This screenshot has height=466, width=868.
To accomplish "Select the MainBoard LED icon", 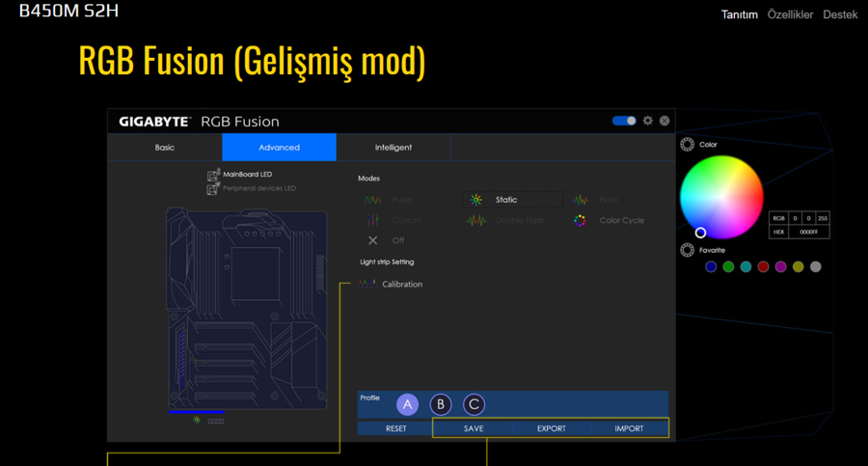I will [x=214, y=175].
